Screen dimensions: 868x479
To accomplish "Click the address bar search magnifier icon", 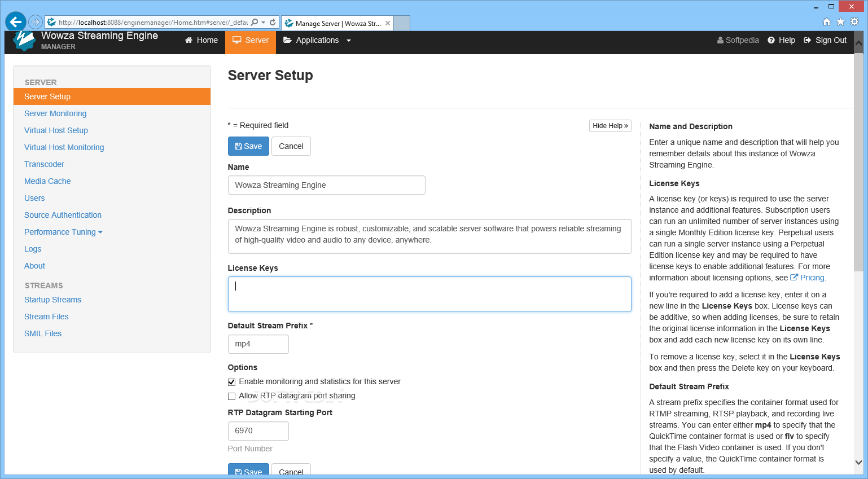I will [255, 23].
